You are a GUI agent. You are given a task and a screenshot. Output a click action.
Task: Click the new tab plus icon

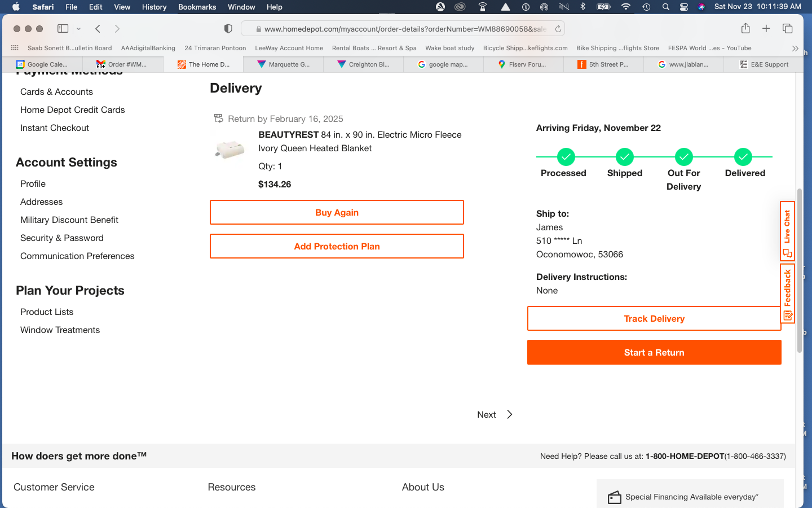point(766,29)
